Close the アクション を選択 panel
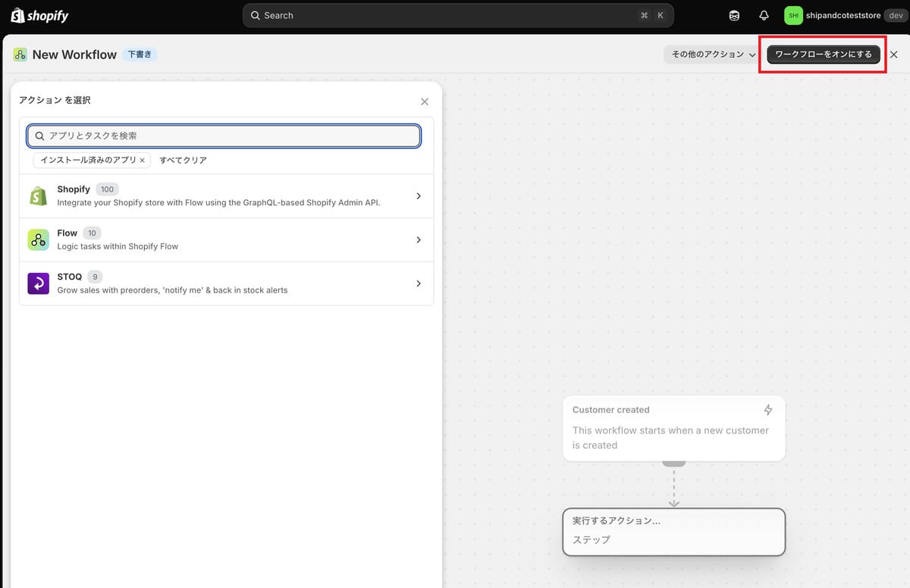910x588 pixels. pyautogui.click(x=425, y=102)
